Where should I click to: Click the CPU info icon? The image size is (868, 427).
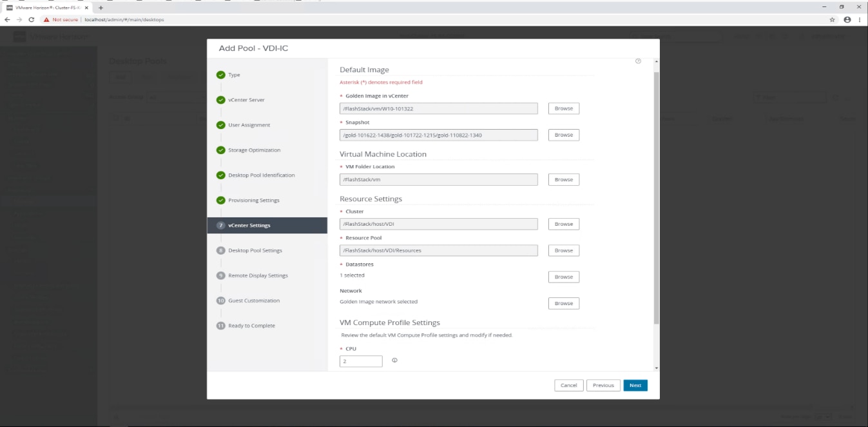pyautogui.click(x=394, y=361)
